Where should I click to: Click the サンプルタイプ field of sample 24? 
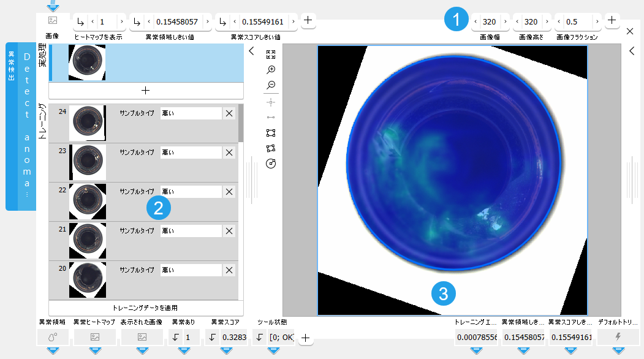coord(190,113)
